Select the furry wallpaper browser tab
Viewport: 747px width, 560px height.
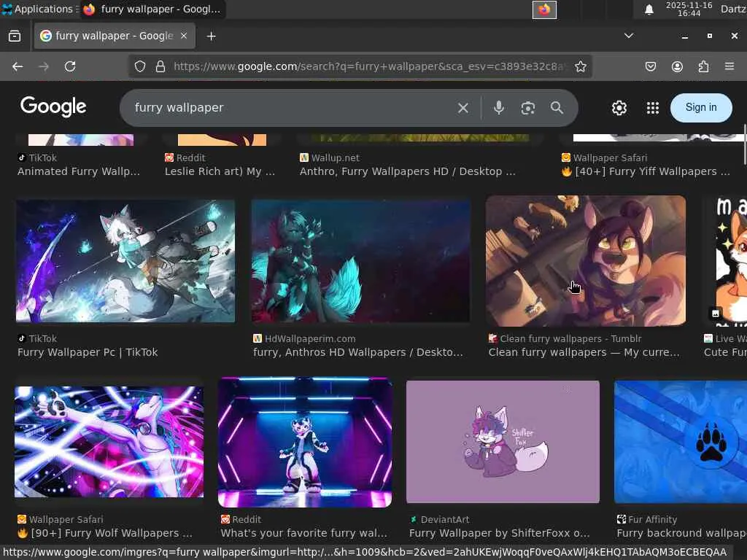(x=115, y=36)
